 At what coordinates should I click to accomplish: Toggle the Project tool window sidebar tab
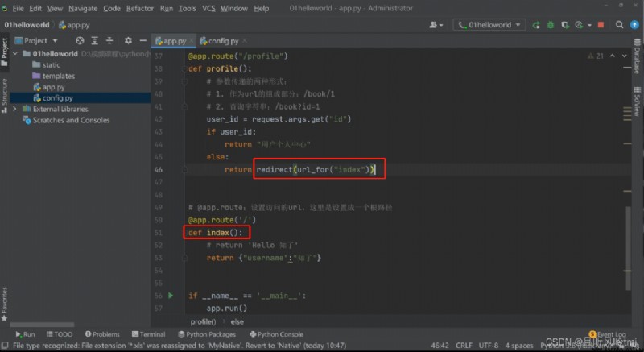pos(5,52)
